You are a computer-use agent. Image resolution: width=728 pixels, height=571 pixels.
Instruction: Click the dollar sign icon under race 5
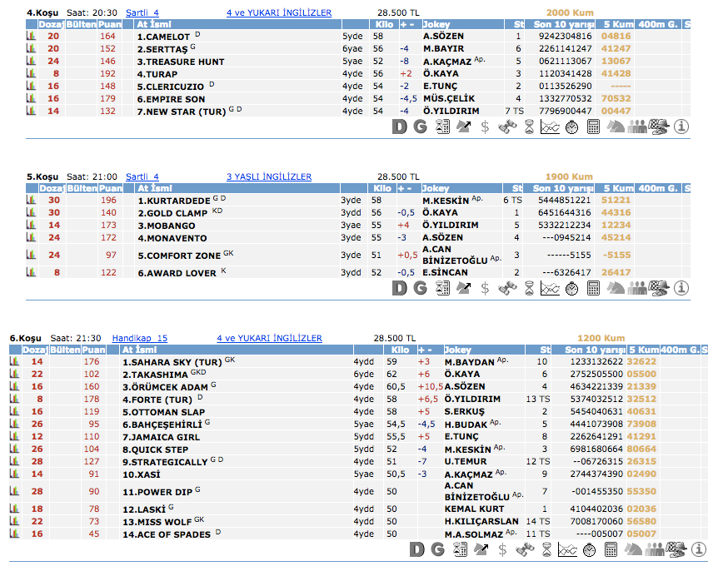485,288
